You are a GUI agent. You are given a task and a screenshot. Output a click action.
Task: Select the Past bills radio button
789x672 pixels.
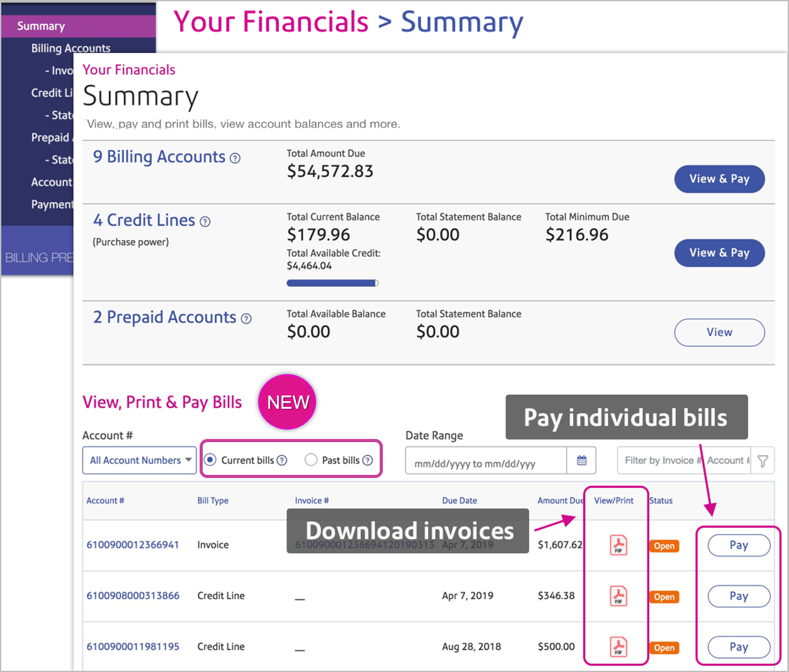[311, 460]
